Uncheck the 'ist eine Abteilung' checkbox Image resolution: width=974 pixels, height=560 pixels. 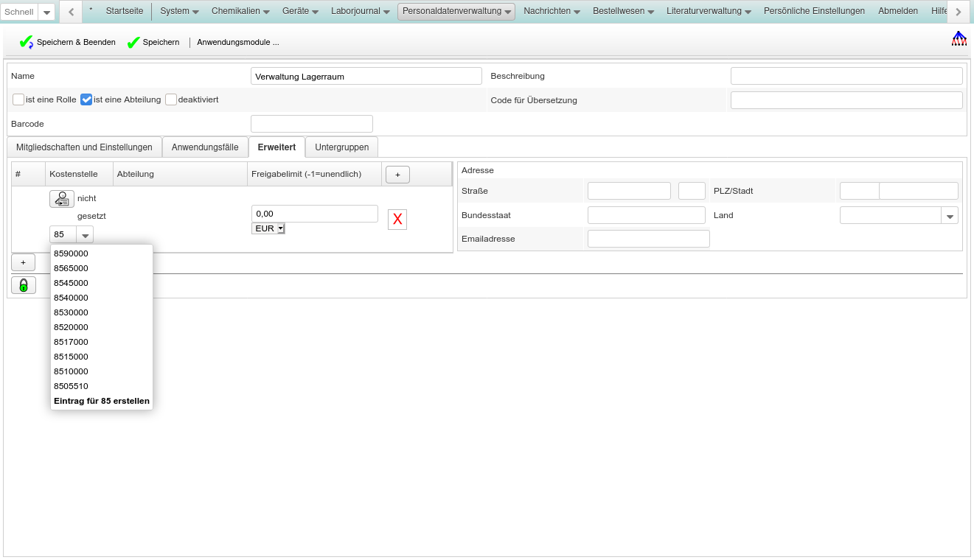[86, 99]
